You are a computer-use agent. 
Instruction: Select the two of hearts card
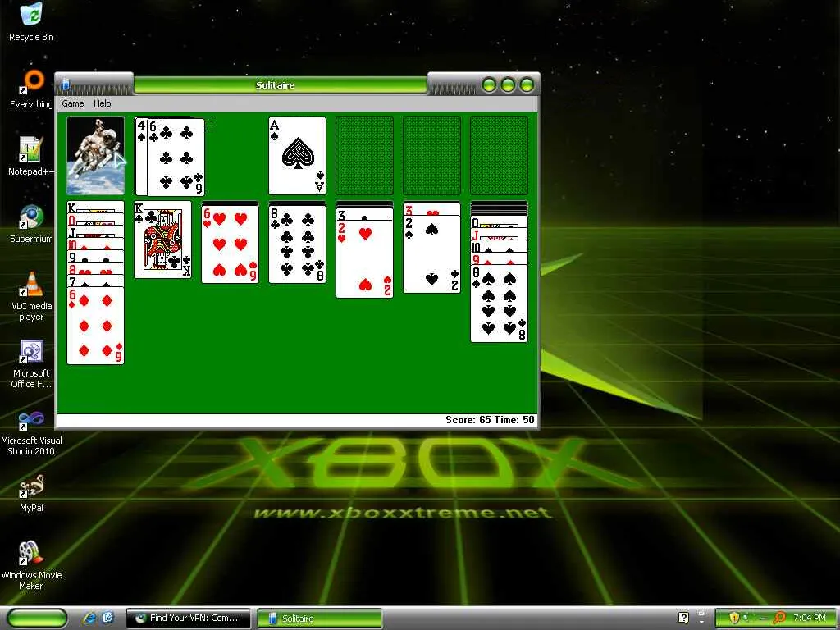[x=364, y=258]
